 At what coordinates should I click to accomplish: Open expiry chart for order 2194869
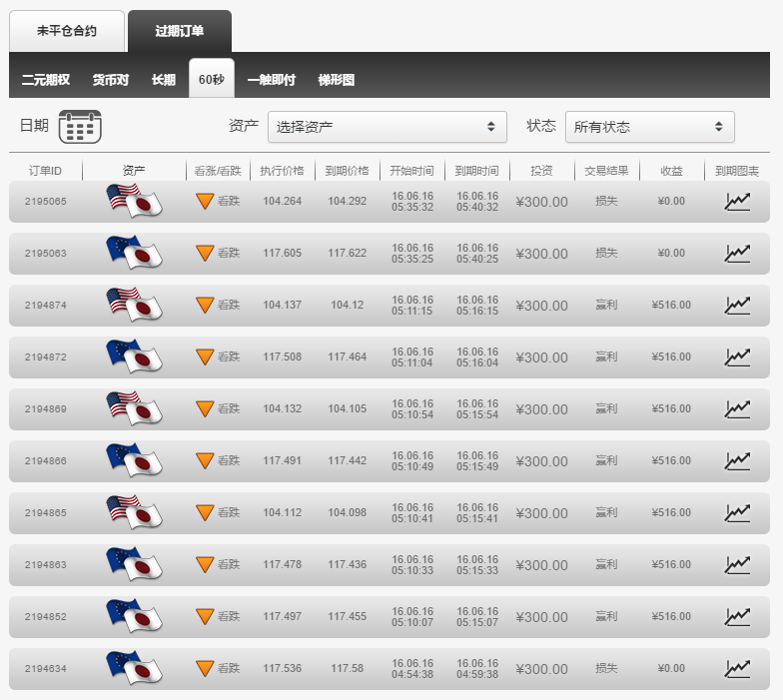click(737, 409)
